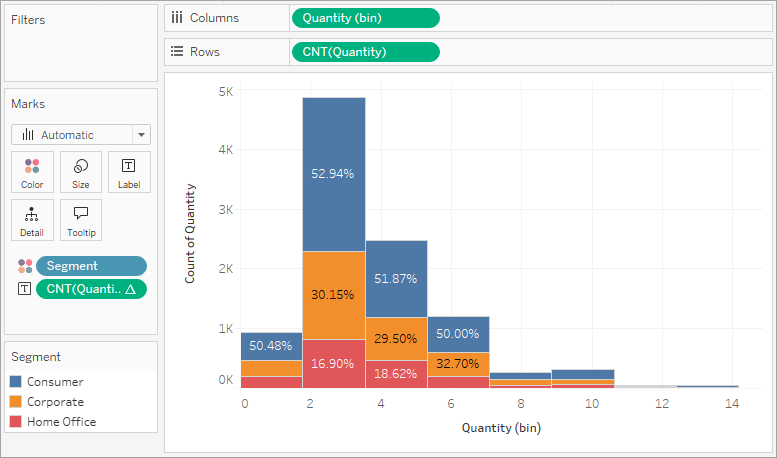Screen dimensions: 777x458
Task: Open the Label marks card
Action: click(129, 172)
